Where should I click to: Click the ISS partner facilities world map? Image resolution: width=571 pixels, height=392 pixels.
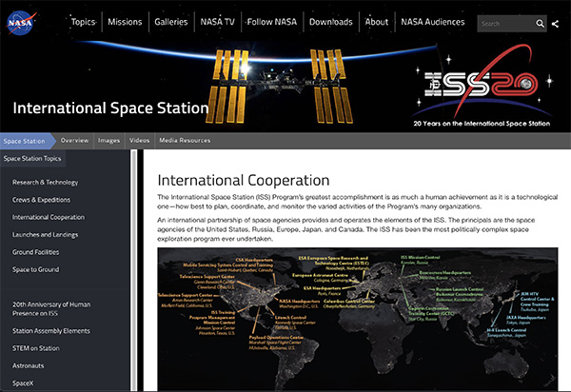click(356, 319)
